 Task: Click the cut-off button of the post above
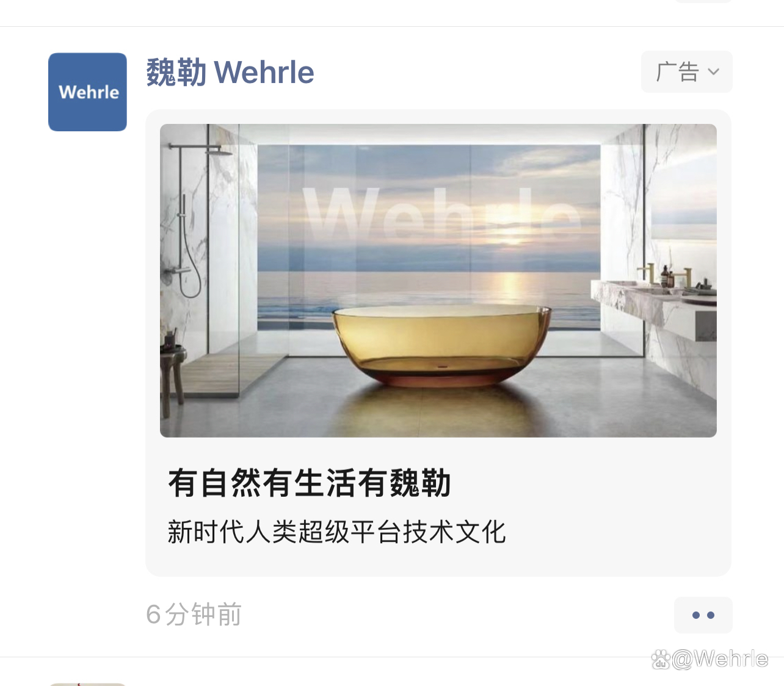[703, 1]
